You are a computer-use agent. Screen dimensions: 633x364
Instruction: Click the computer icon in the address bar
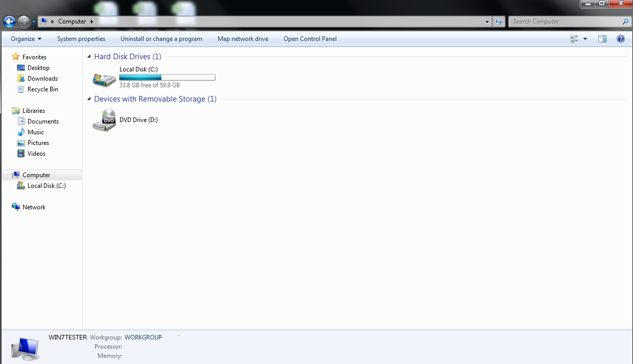tap(44, 21)
